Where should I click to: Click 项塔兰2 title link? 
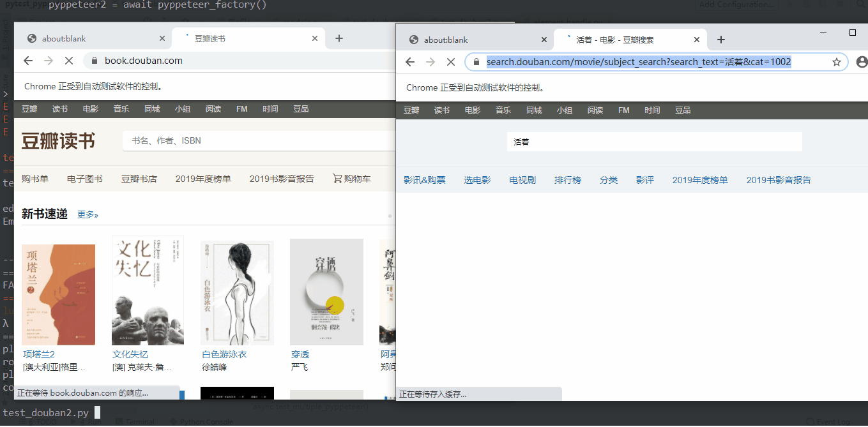pos(39,354)
